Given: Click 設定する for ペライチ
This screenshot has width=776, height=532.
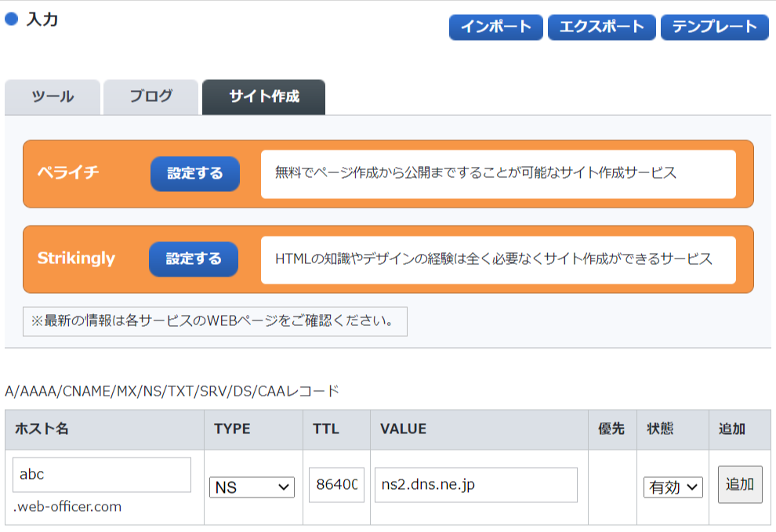Looking at the screenshot, I should click(x=195, y=174).
